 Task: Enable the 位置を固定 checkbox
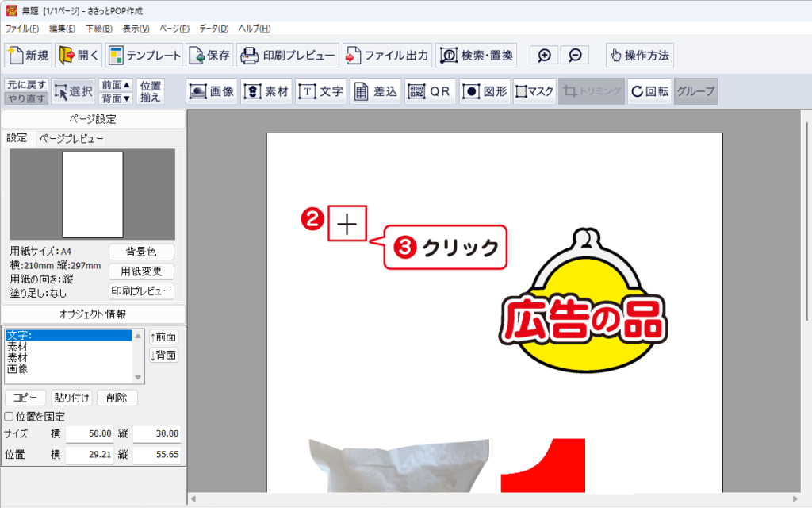[9, 417]
